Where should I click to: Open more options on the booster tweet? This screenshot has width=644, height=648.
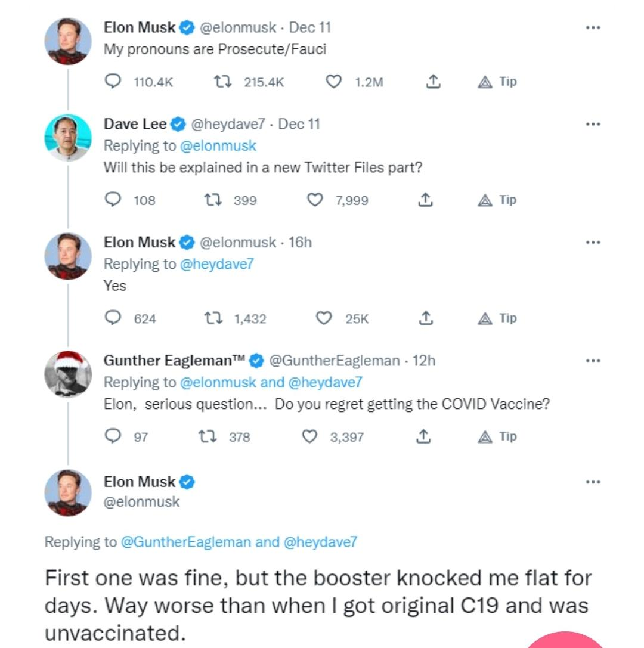tap(592, 482)
